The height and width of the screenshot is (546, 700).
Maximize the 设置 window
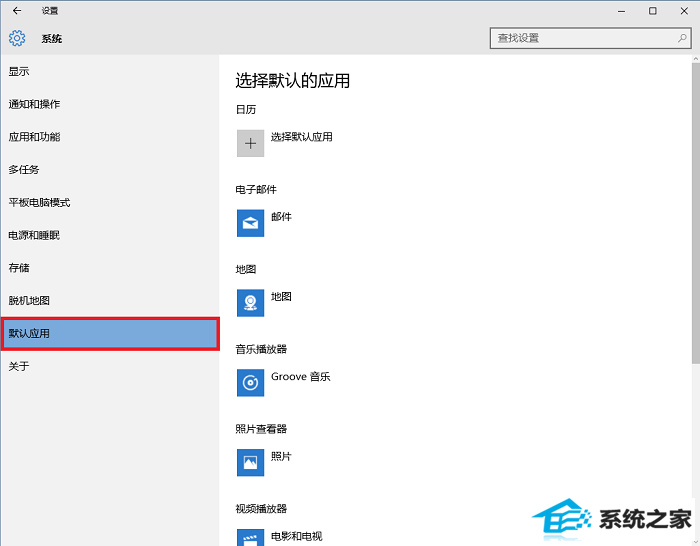[652, 11]
